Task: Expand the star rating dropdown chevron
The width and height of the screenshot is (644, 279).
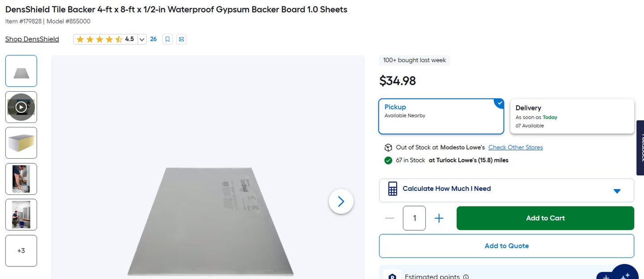Action: [142, 39]
